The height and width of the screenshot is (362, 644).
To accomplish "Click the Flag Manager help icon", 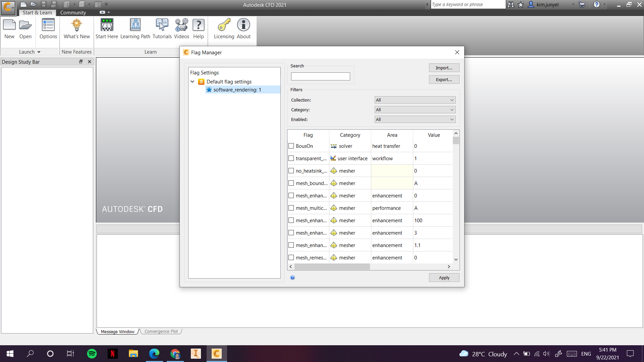I will pos(292,278).
